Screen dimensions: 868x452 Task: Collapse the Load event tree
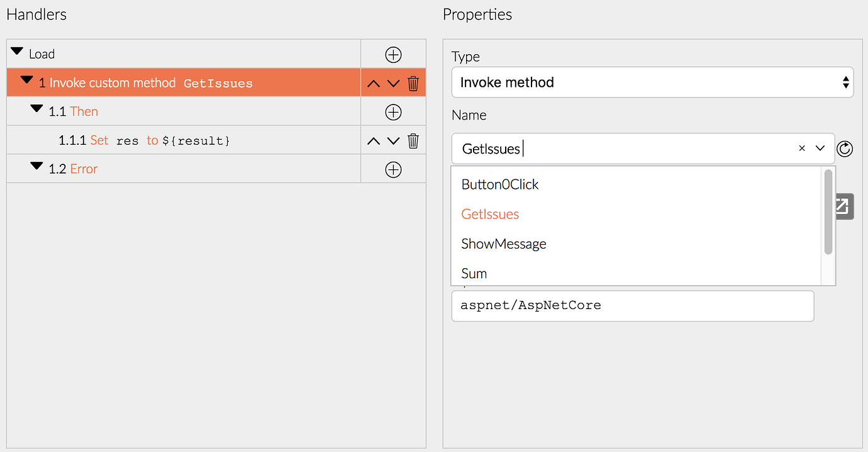point(16,51)
